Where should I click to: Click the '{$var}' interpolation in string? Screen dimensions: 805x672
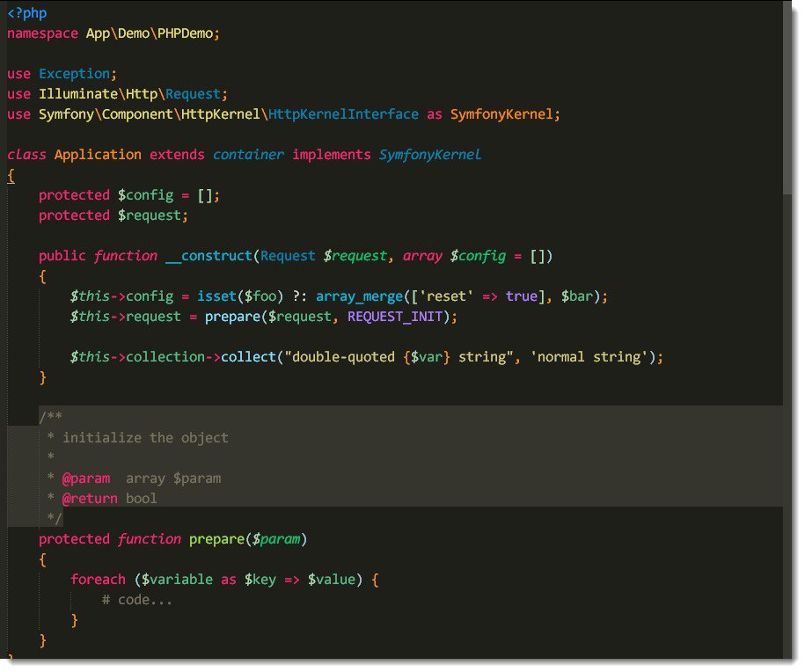coord(427,357)
